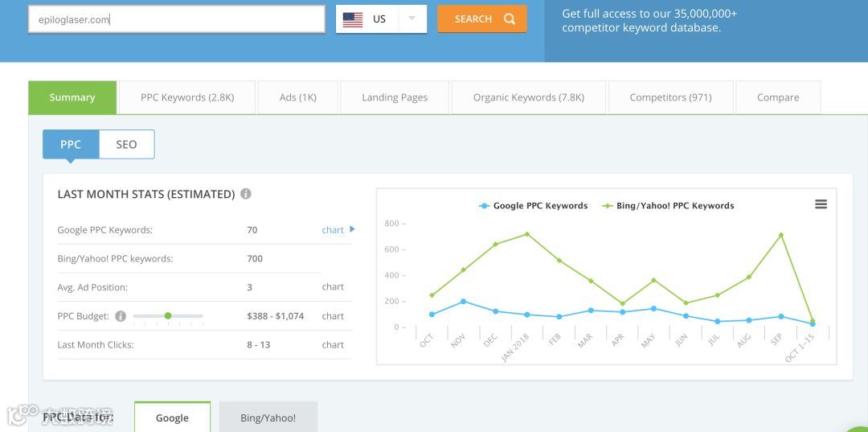Click the 8 - 13 last month clicks value
The width and height of the screenshot is (868, 432).
tap(259, 344)
